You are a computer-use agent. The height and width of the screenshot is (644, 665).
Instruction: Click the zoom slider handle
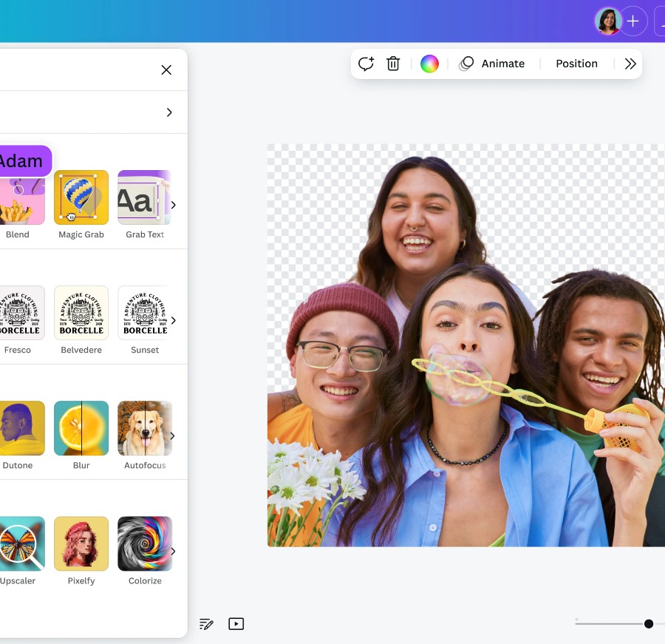[649, 624]
